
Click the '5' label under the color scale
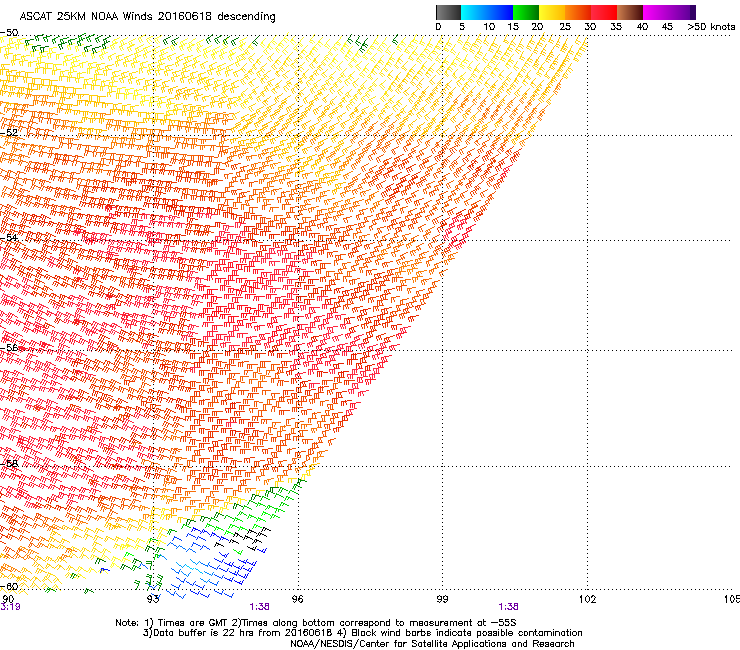tap(462, 27)
